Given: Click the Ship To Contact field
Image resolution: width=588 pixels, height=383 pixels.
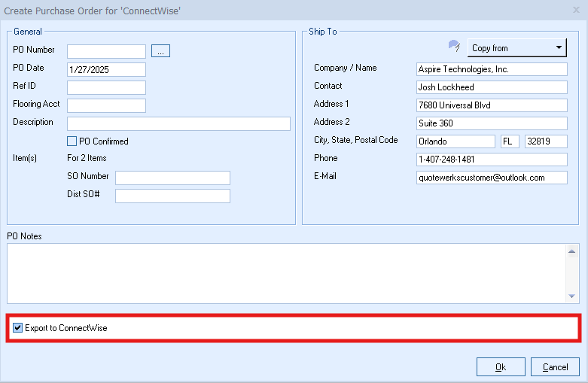Looking at the screenshot, I should pos(492,87).
